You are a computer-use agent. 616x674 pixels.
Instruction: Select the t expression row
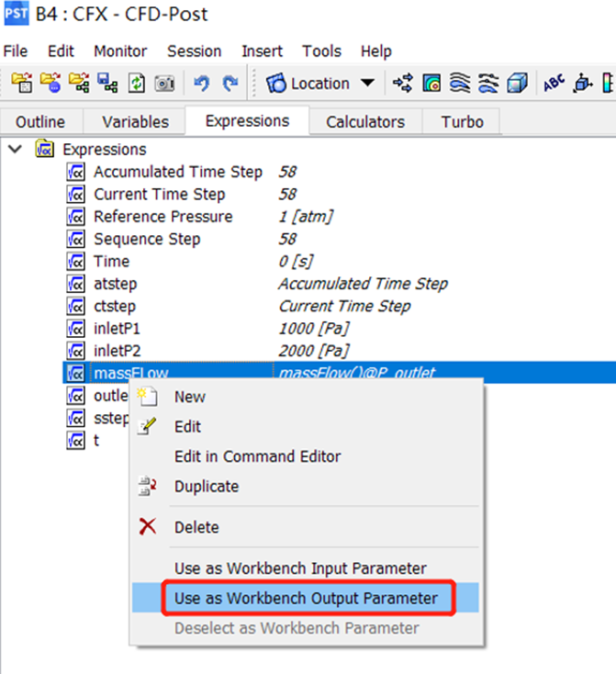tap(96, 440)
